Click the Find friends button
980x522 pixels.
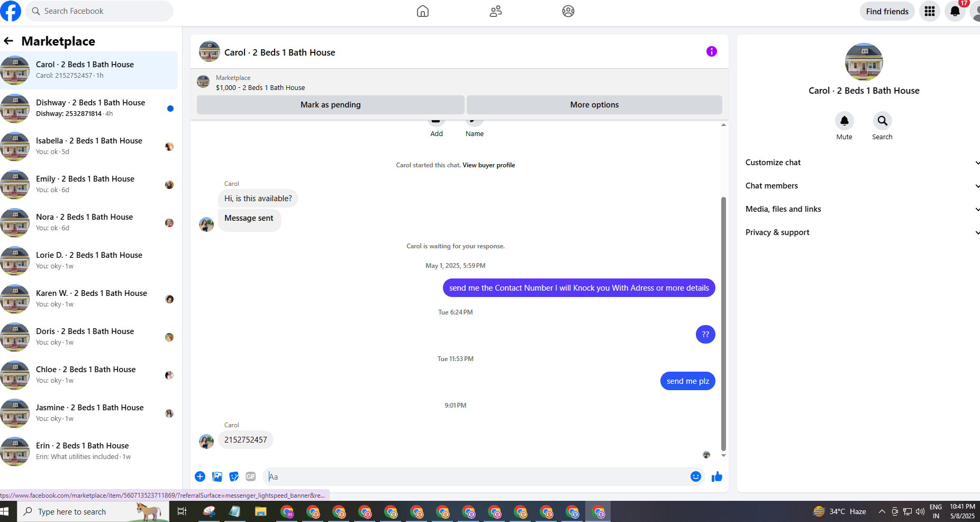(x=887, y=12)
